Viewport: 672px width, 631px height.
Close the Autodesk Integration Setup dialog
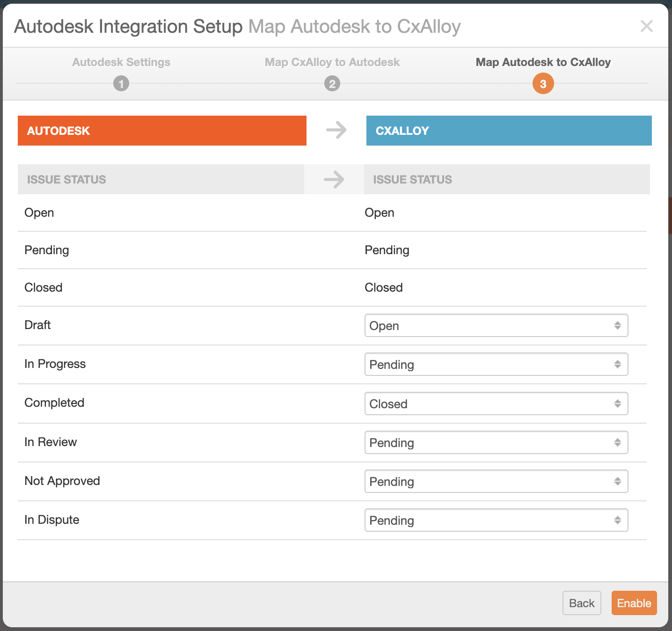pos(646,26)
